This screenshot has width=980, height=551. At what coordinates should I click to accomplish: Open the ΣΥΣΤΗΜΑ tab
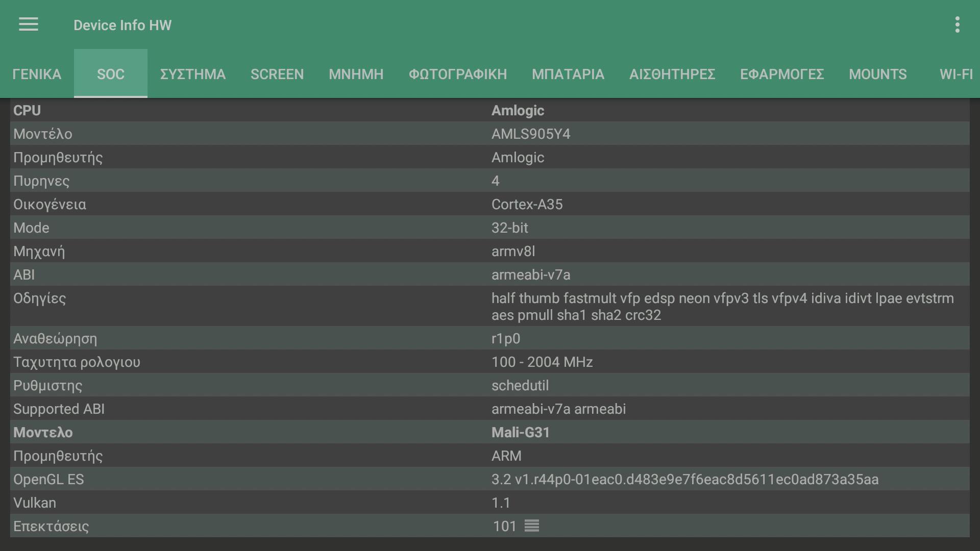click(x=192, y=74)
